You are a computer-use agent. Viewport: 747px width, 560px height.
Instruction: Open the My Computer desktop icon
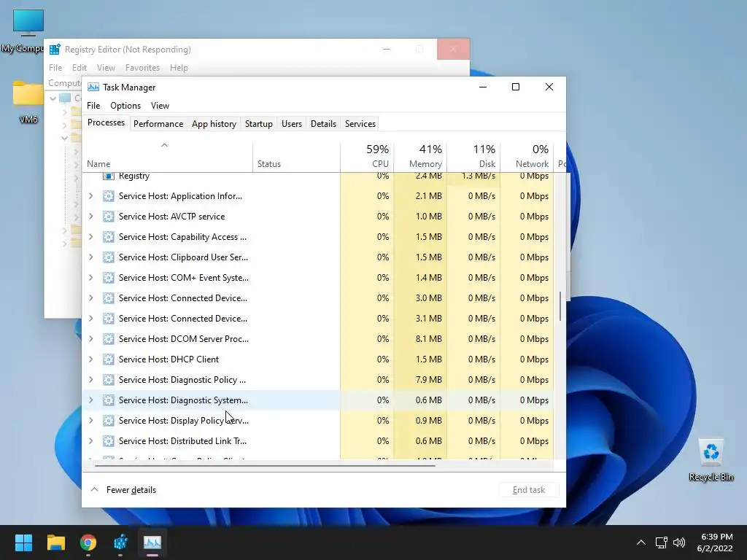(28, 31)
